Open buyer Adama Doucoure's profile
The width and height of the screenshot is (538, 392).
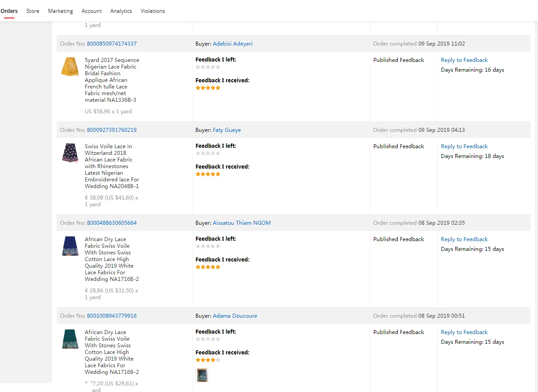235,316
